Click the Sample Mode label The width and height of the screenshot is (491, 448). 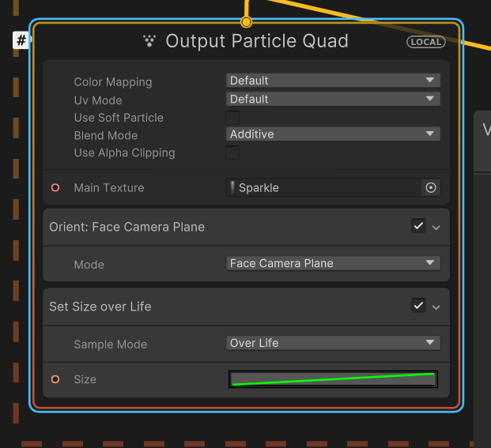coord(110,344)
